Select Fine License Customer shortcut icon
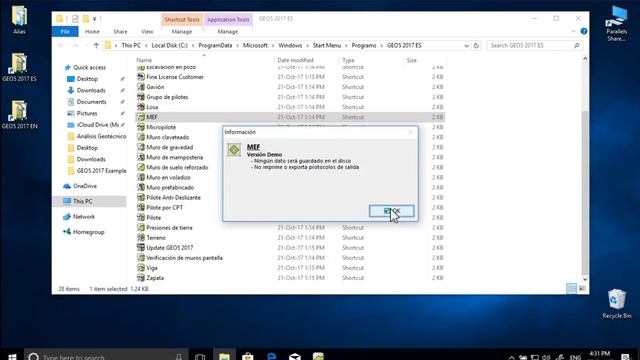Screen dimensions: 640x360 tap(141, 77)
